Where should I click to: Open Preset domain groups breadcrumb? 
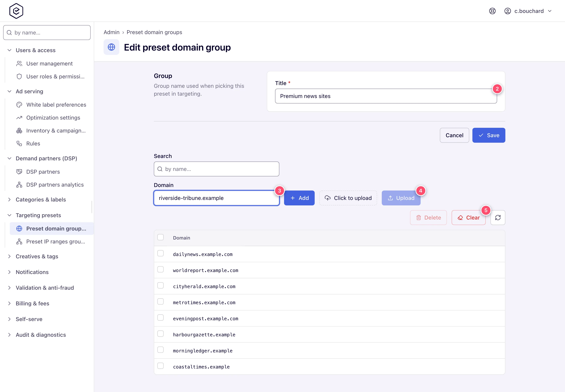point(154,32)
